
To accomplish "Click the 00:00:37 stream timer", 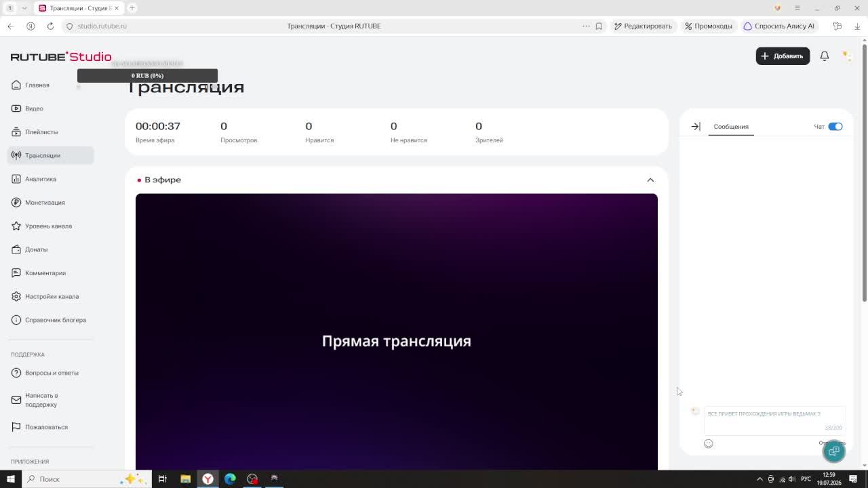I will [x=158, y=126].
